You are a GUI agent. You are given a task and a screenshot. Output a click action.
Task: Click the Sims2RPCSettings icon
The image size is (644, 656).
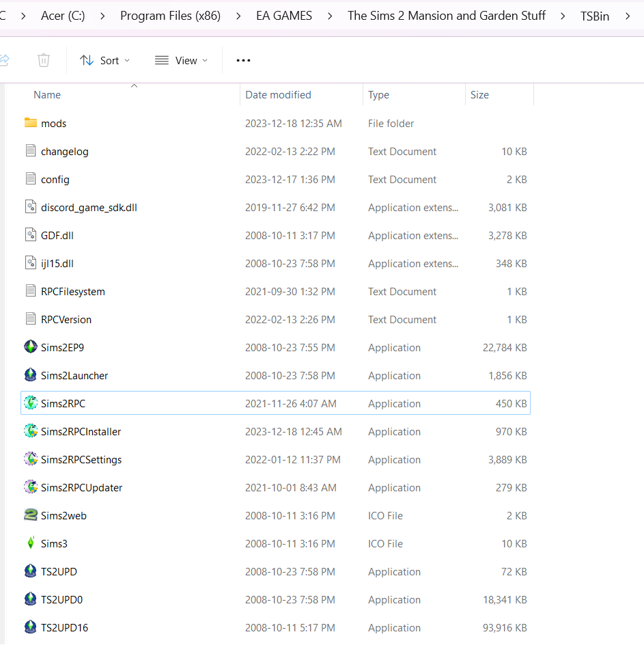(x=30, y=459)
